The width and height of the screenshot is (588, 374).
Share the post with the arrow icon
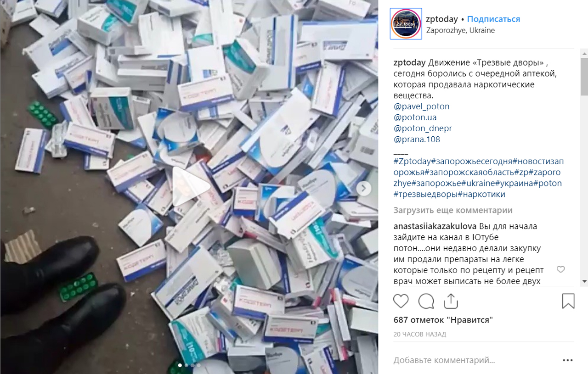tap(451, 301)
